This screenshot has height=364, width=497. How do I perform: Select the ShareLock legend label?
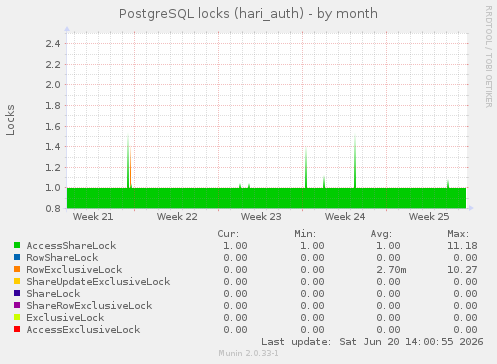53,294
